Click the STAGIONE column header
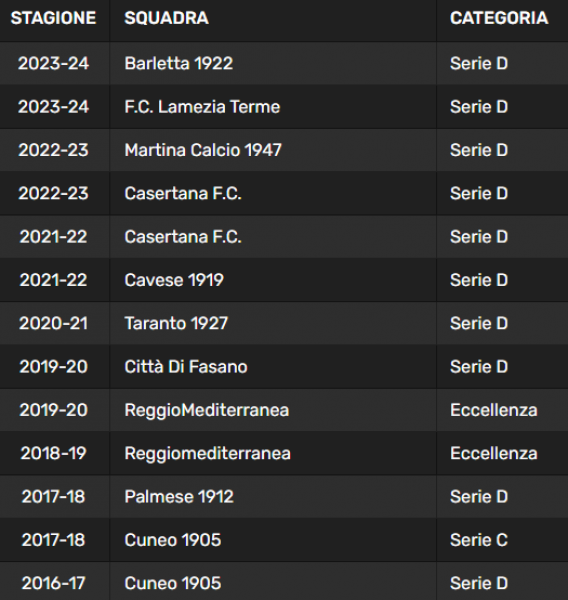The height and width of the screenshot is (600, 568). point(53,18)
